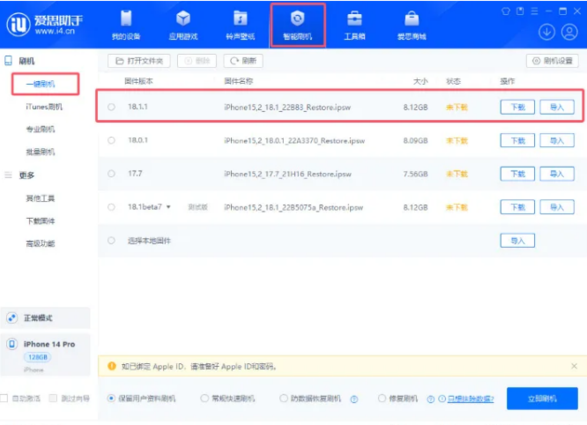Open 批量刷机 in sidebar

click(x=40, y=152)
